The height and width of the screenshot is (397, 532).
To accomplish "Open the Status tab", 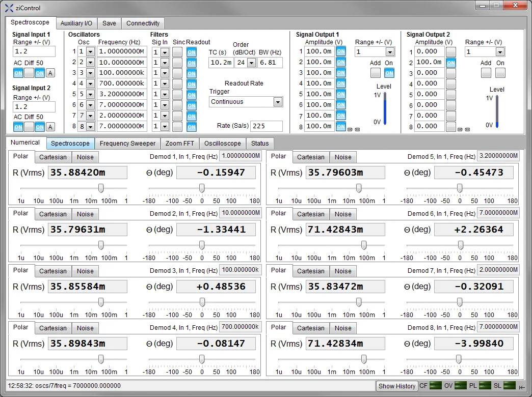I will coord(260,144).
